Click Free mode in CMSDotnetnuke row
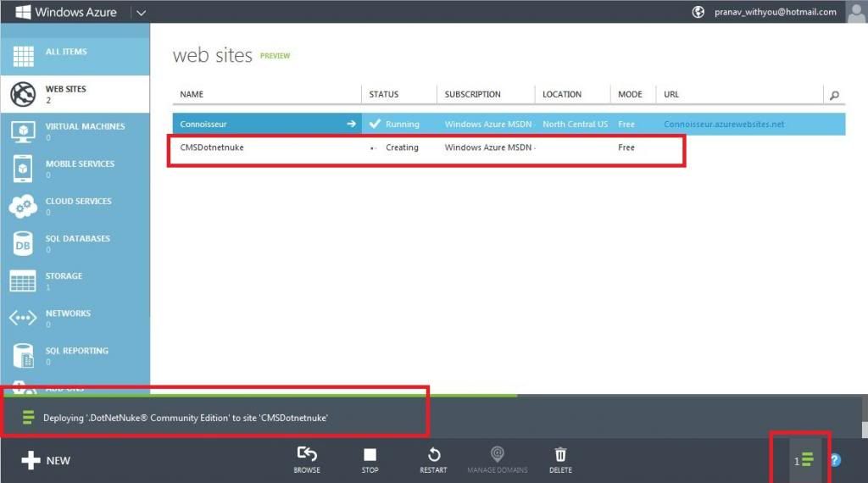Viewport: 868px width, 483px height. coord(626,147)
